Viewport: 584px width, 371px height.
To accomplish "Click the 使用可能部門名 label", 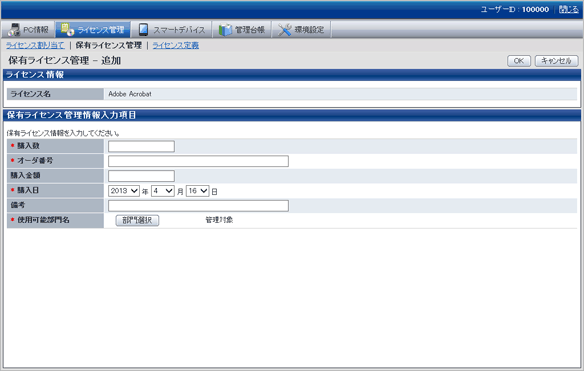I will (43, 220).
